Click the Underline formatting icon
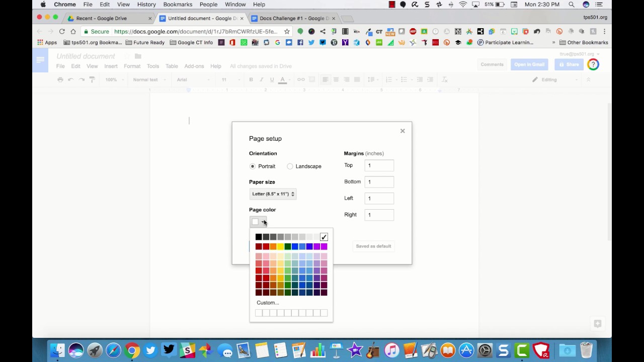 272,79
